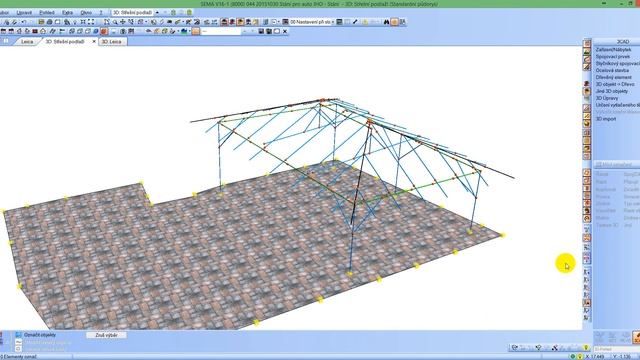Click the orange 3CAD icon at bottom right
The width and height of the screenshot is (640, 360).
[636, 337]
